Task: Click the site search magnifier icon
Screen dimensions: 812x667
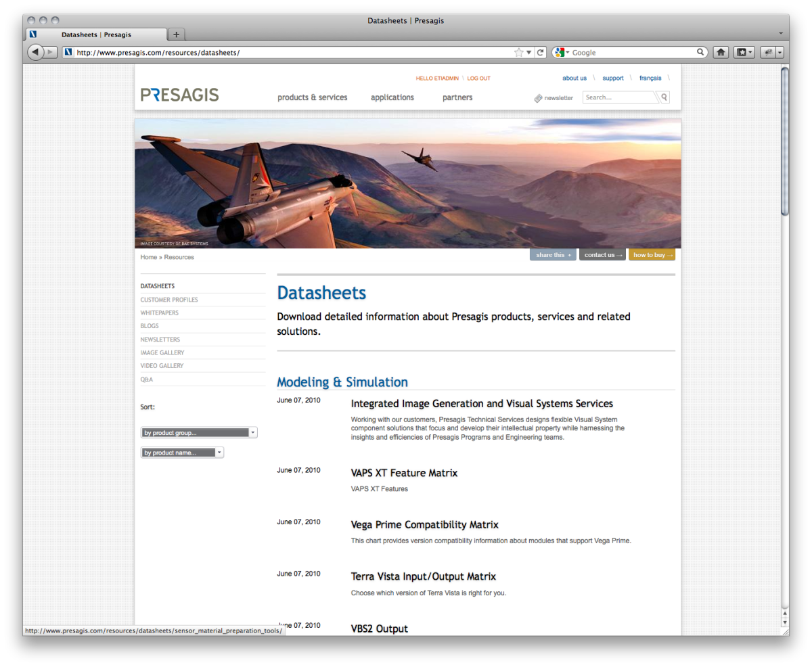Action: [x=664, y=97]
